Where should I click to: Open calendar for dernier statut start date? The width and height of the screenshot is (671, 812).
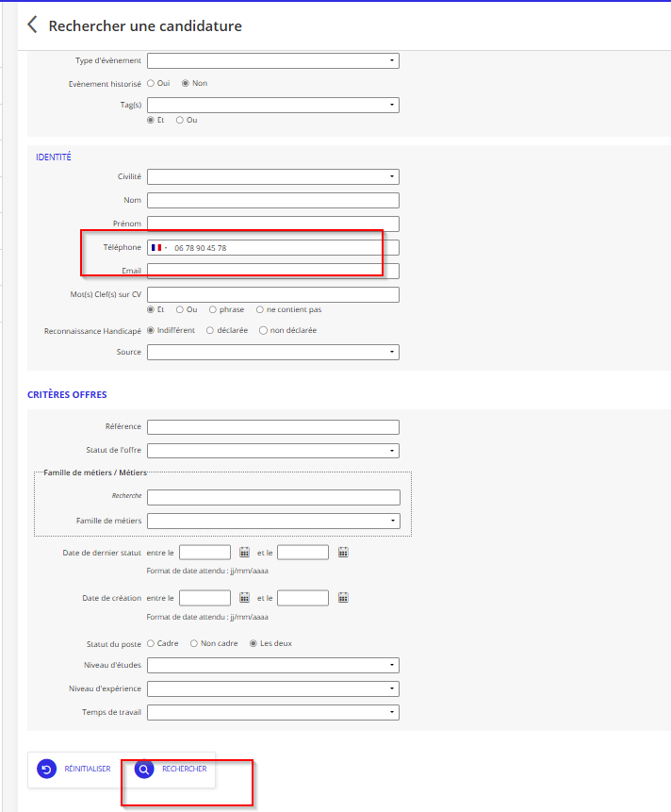tap(244, 553)
